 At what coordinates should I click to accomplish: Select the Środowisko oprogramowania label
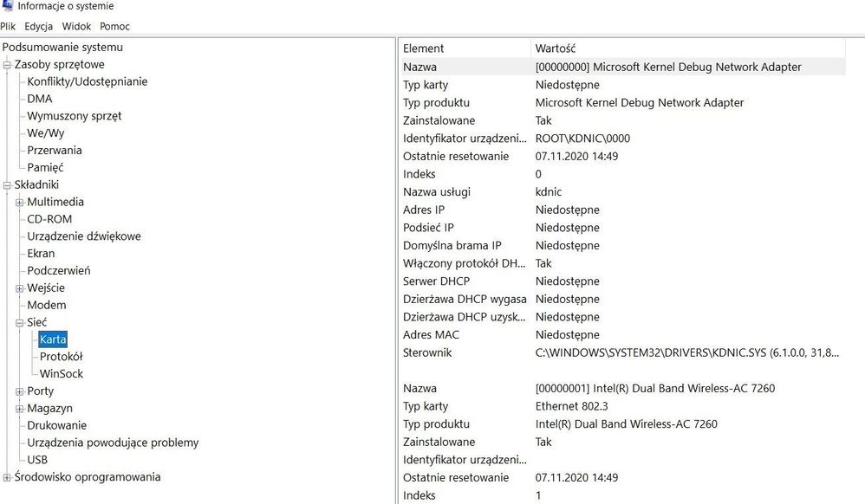click(88, 476)
